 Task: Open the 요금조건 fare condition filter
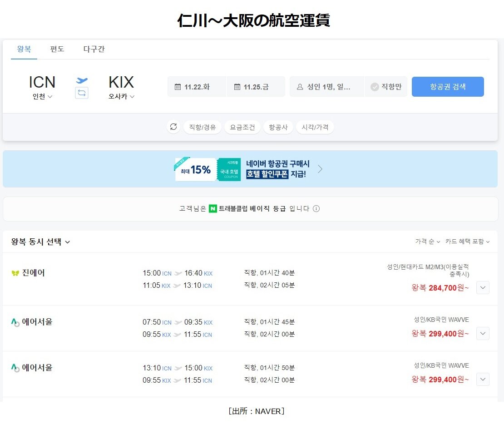242,127
